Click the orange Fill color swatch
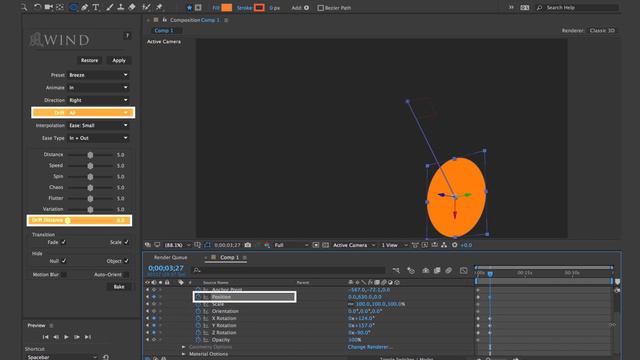This screenshot has width=640, height=360. (x=227, y=8)
